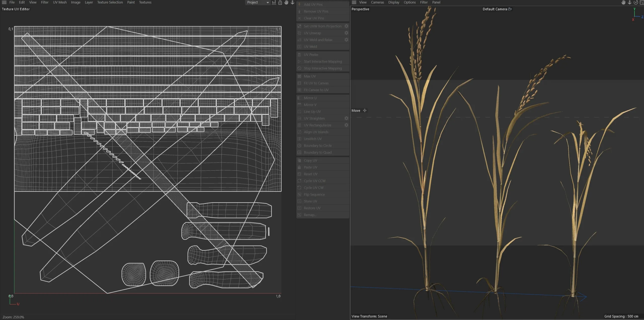Select the vertical zoom arrows icon in the viewport toolbar
This screenshot has height=320, width=644.
[629, 2]
